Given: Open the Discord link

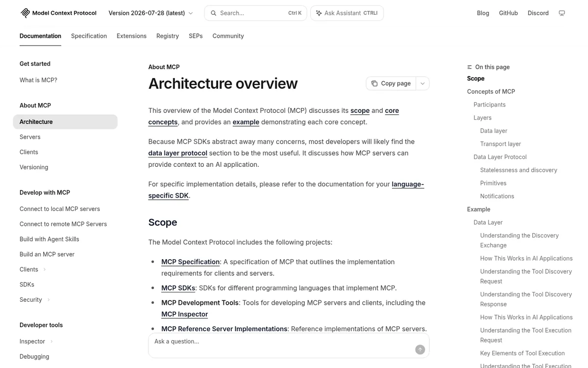Looking at the screenshot, I should click(538, 13).
